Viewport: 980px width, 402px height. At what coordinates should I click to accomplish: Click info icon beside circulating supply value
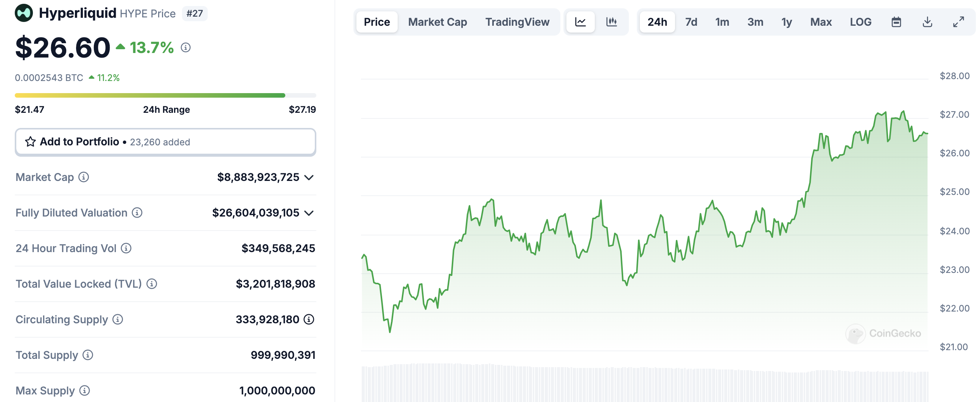[x=309, y=319]
